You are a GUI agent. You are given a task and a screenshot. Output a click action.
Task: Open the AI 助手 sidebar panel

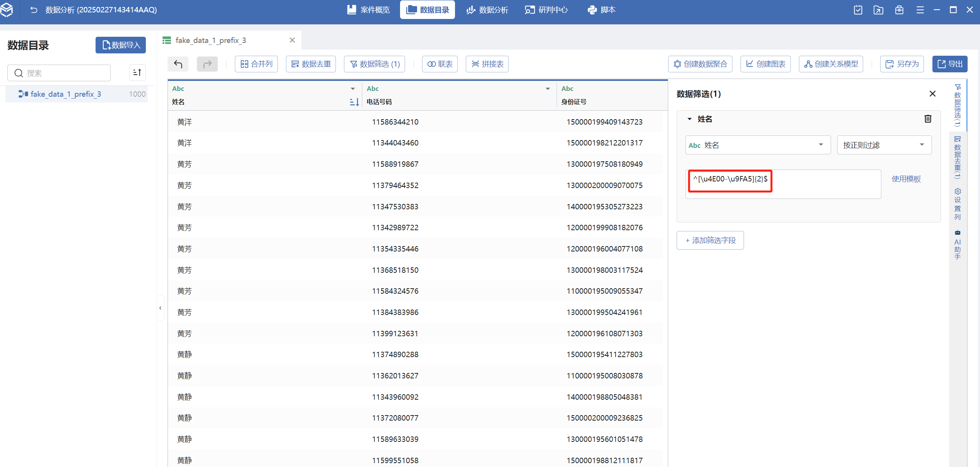(x=958, y=245)
